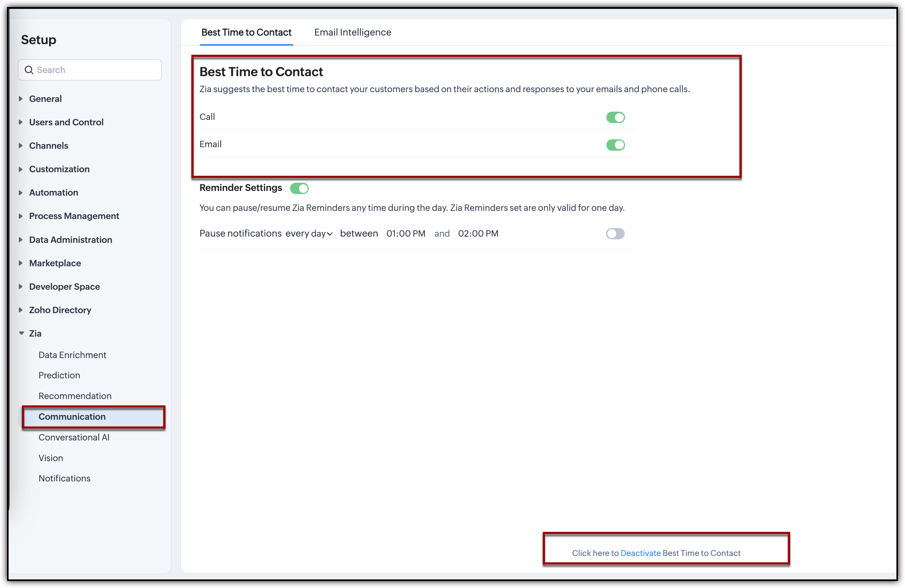905x588 pixels.
Task: Click the search magnifier icon in Setup
Action: 29,70
